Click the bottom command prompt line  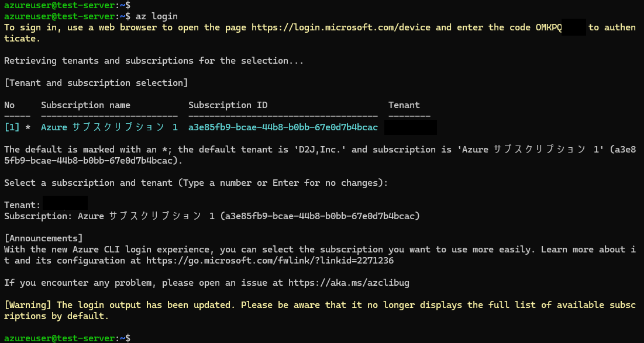click(67, 338)
